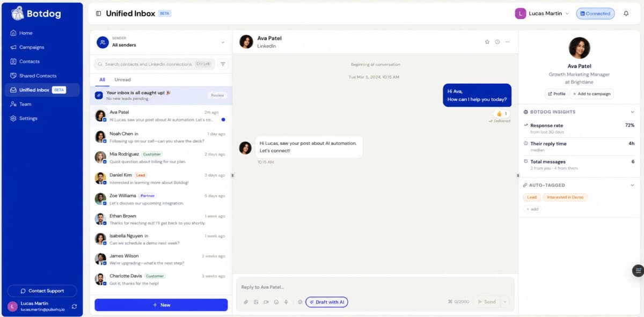Click Lucas Martin's account at sidebar bottom

[38, 306]
